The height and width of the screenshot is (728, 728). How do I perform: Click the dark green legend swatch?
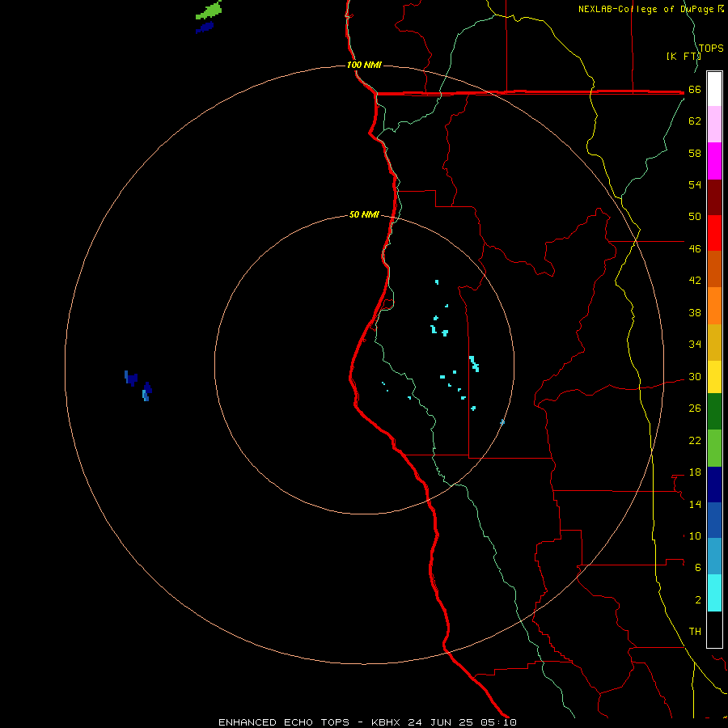click(x=714, y=412)
